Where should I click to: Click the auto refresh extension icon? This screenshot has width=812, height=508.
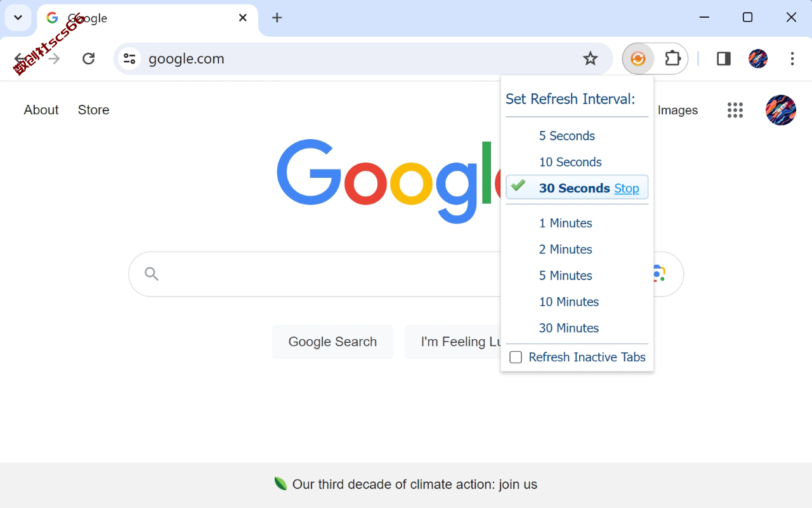pyautogui.click(x=638, y=59)
